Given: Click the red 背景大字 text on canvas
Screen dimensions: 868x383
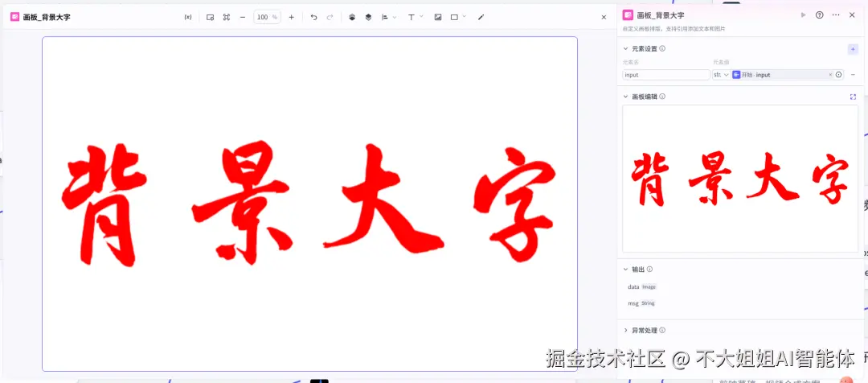Looking at the screenshot, I should [x=309, y=204].
